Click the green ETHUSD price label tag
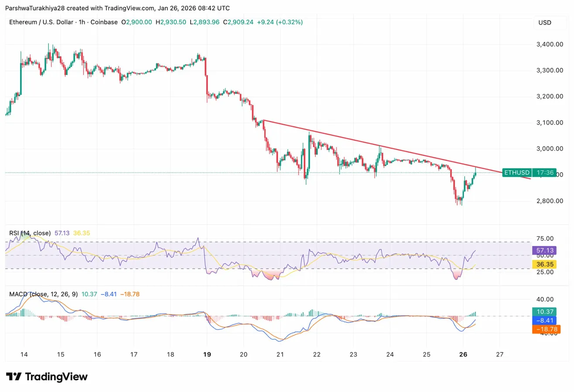 [x=529, y=173]
